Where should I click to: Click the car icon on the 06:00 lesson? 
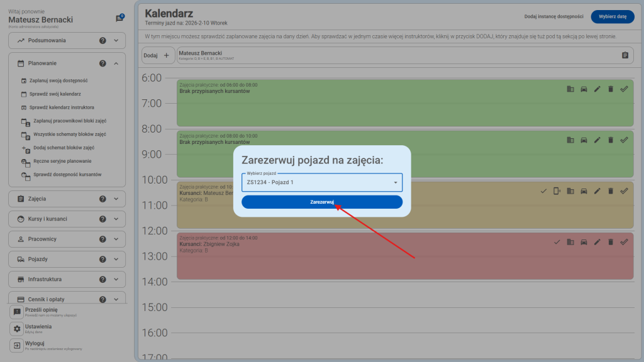(584, 89)
